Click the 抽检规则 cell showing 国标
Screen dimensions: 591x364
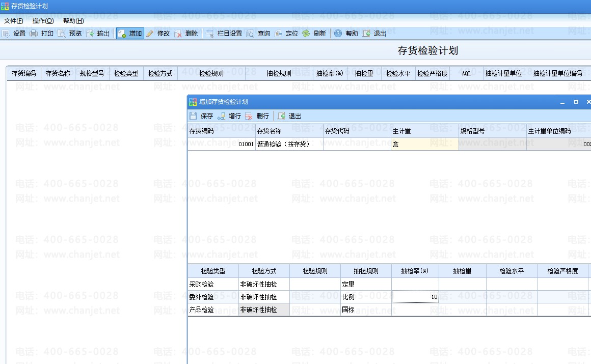tap(365, 310)
